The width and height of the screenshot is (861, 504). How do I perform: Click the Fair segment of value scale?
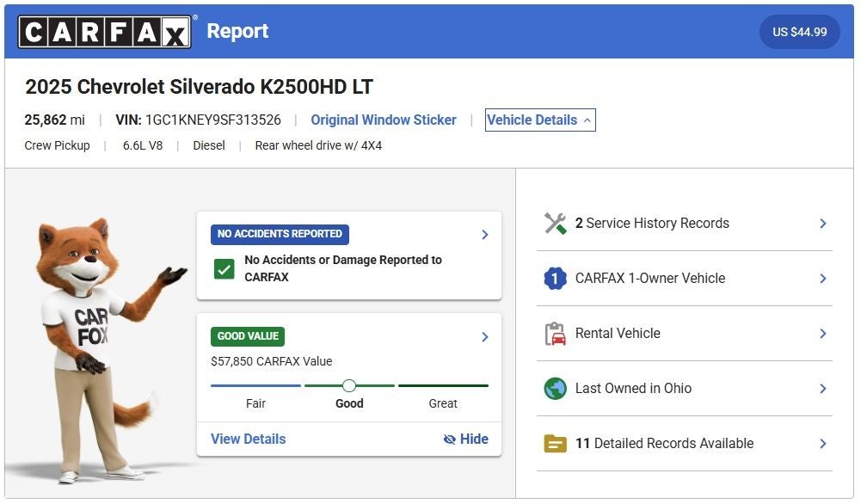tap(255, 386)
